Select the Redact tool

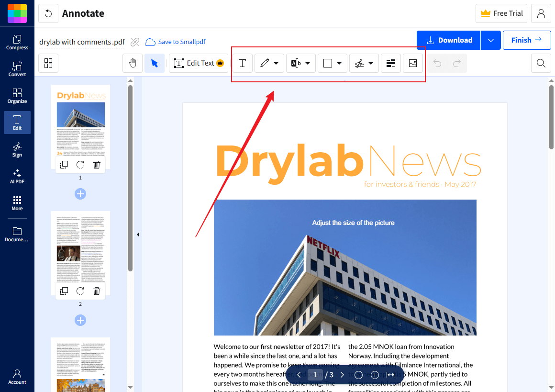point(391,63)
